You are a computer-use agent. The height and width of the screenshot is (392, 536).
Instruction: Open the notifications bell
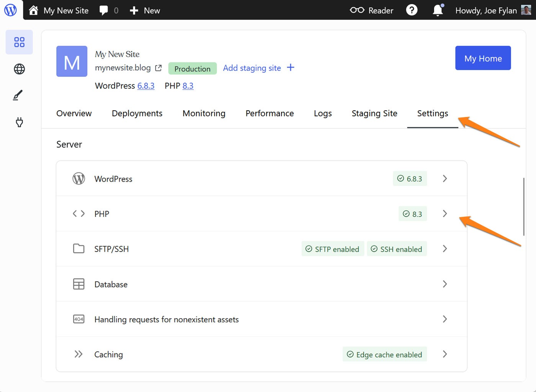[x=438, y=10]
